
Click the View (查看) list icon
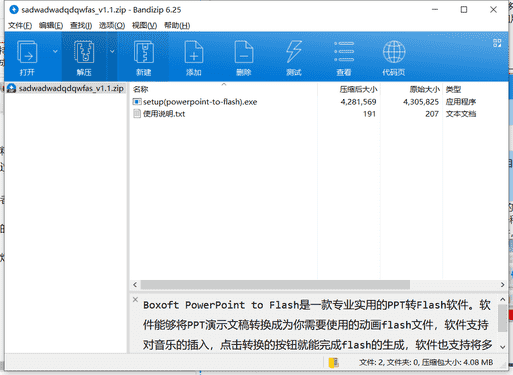[x=344, y=52]
